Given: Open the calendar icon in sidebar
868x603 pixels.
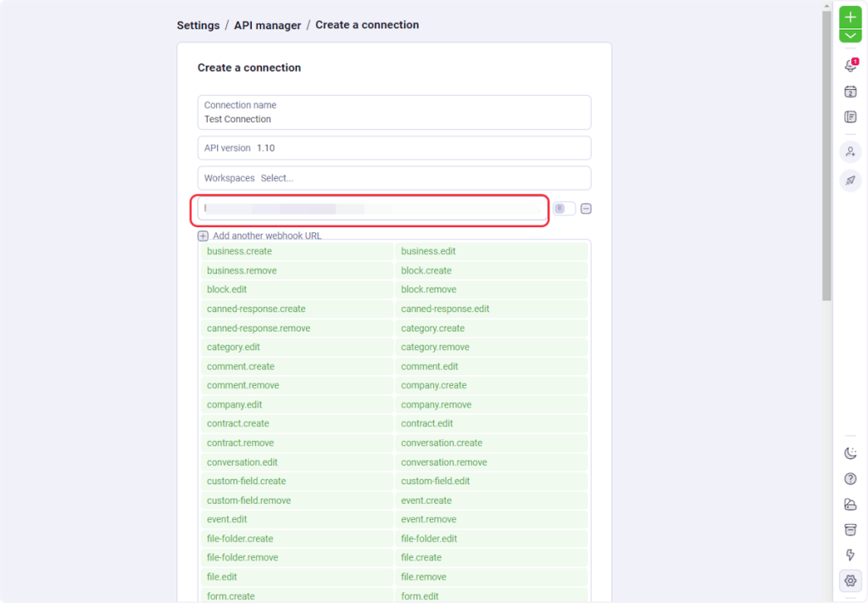Looking at the screenshot, I should point(850,92).
